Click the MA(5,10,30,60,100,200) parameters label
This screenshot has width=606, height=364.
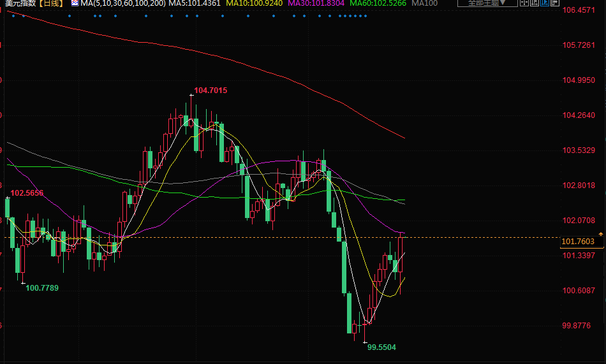tap(123, 3)
